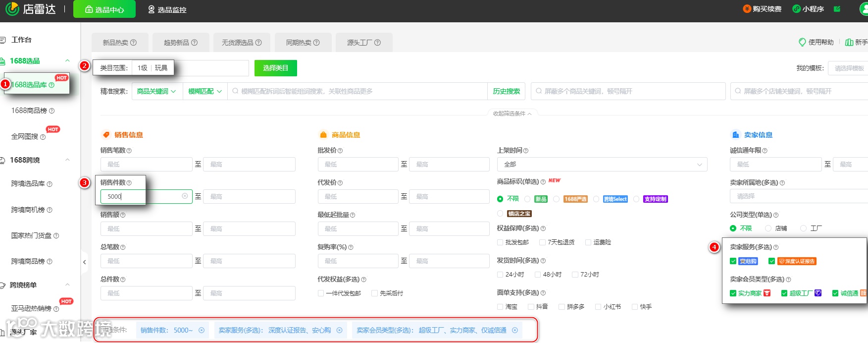This screenshot has height=343, width=868.
Task: Switch to the 无货源选品 tab
Action: point(242,43)
